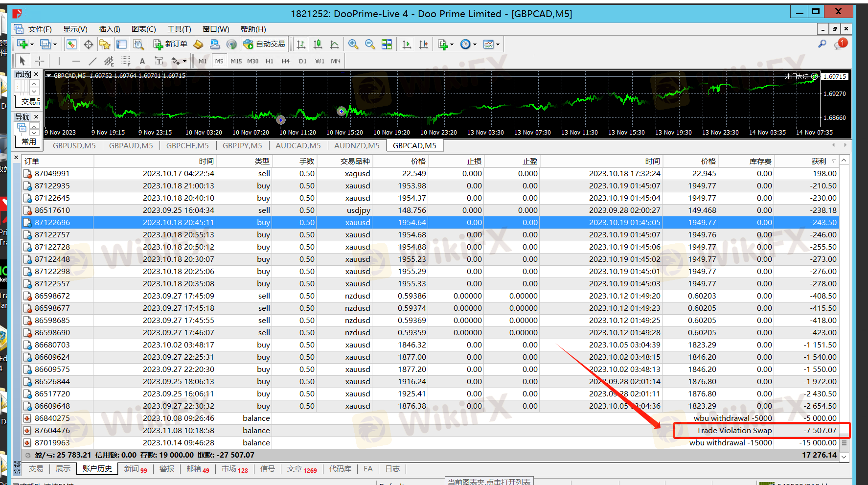The image size is (868, 485).
Task: Toggle the 自动交易 AutoTrading button
Action: click(264, 45)
